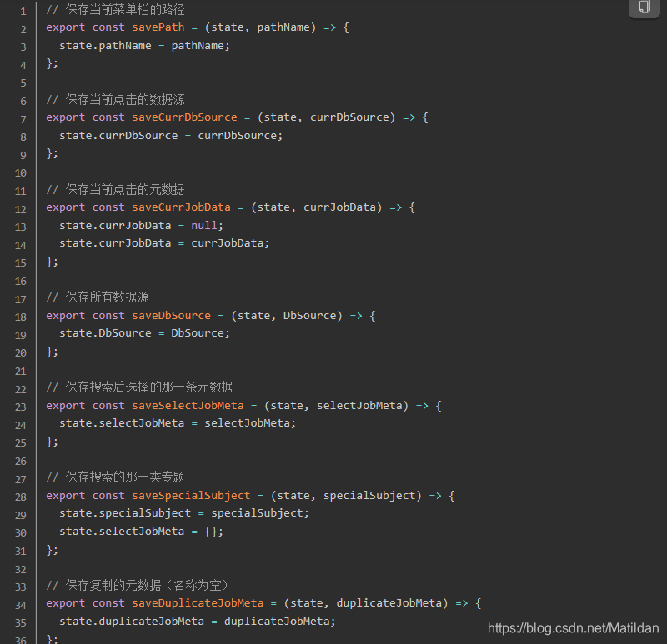The width and height of the screenshot is (667, 644).
Task: Click the comment '// 保存所有数据源'
Action: [98, 297]
